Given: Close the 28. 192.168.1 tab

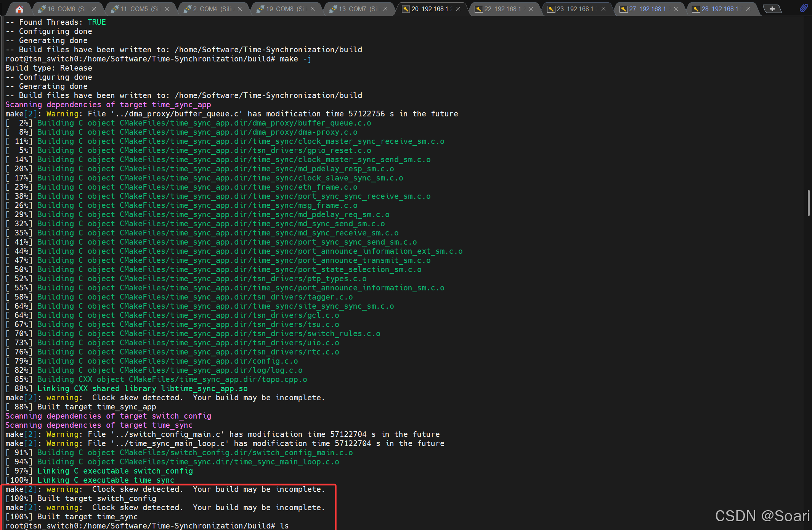Looking at the screenshot, I should [x=748, y=9].
